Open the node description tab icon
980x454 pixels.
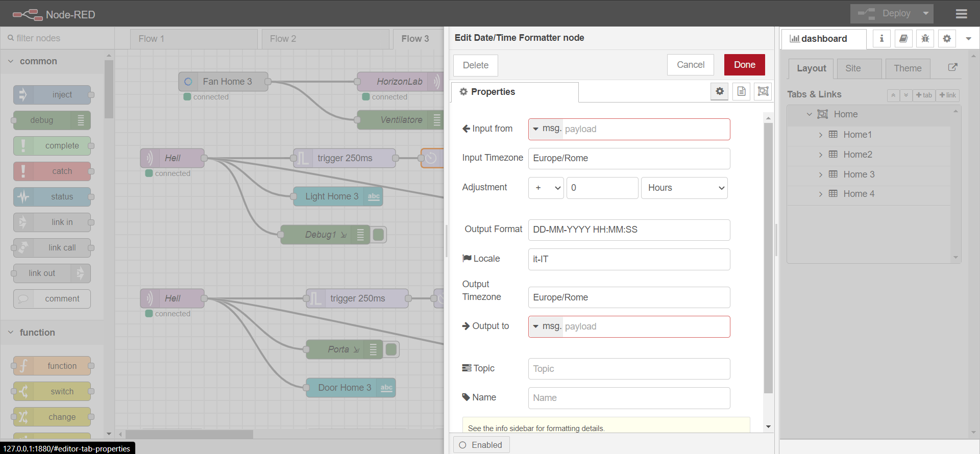(x=741, y=91)
